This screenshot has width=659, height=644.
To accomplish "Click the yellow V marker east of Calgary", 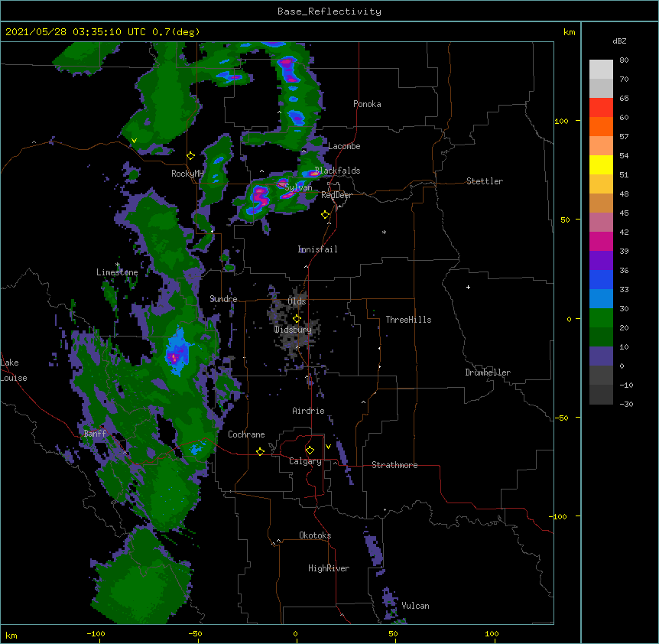I will 328,447.
